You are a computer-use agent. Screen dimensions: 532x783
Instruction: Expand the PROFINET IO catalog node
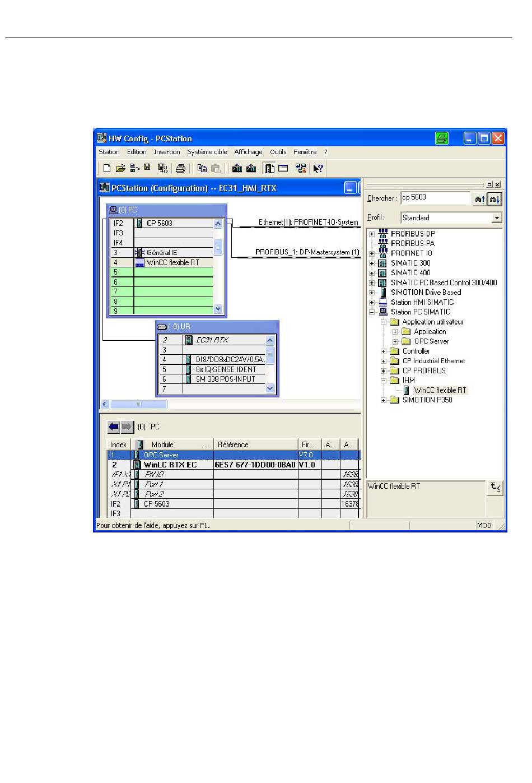372,254
